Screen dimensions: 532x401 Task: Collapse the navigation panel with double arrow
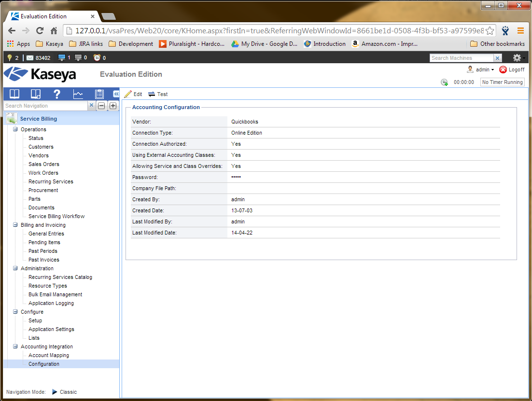pyautogui.click(x=116, y=94)
